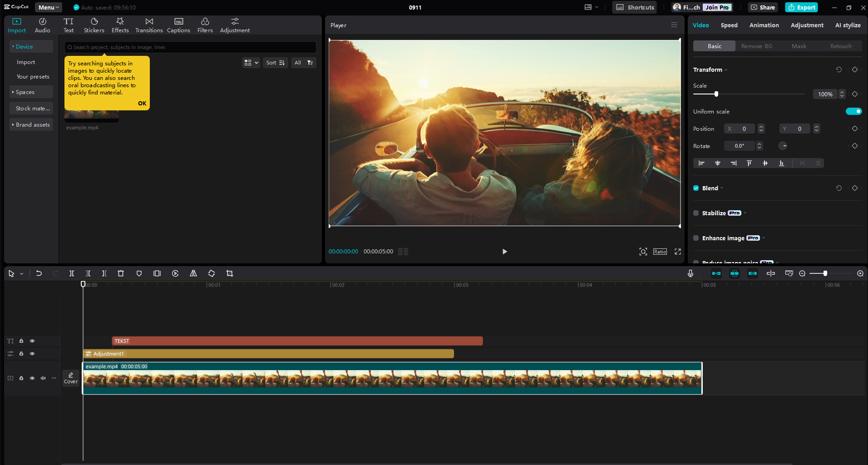
Task: Click the Delete clip trash icon
Action: (x=121, y=273)
